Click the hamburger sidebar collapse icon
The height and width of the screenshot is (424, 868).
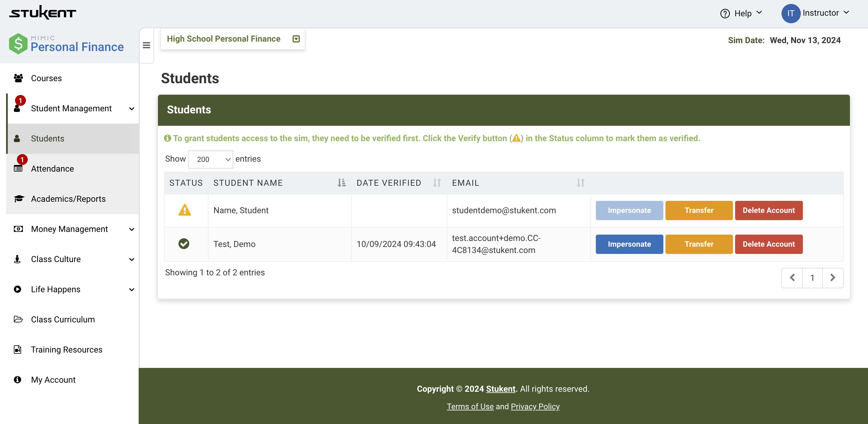tap(146, 45)
